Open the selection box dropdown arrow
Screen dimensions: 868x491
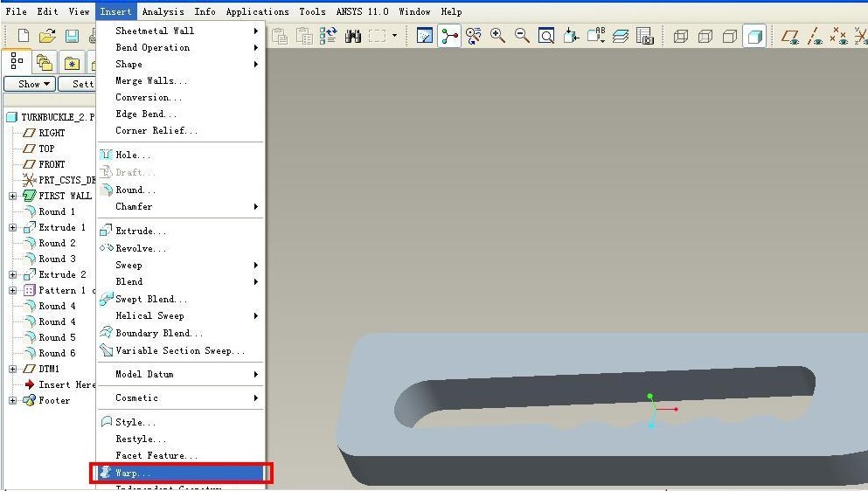coord(395,36)
